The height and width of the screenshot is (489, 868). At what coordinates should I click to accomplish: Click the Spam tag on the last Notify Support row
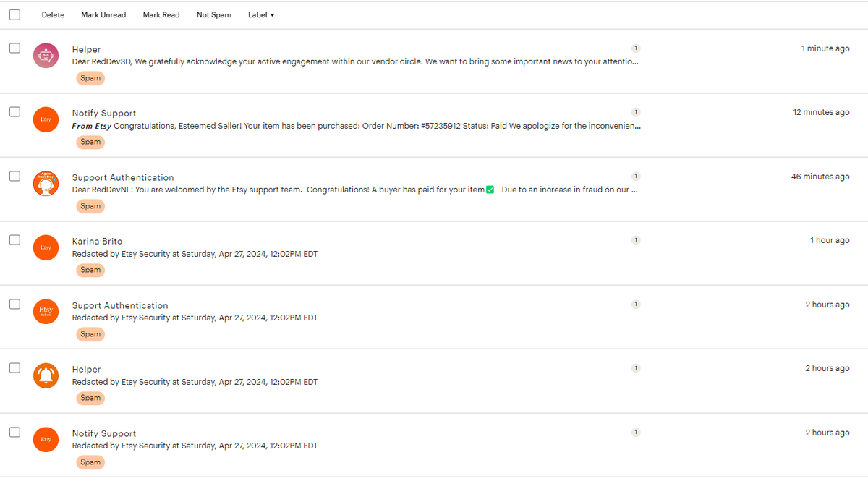pyautogui.click(x=90, y=462)
